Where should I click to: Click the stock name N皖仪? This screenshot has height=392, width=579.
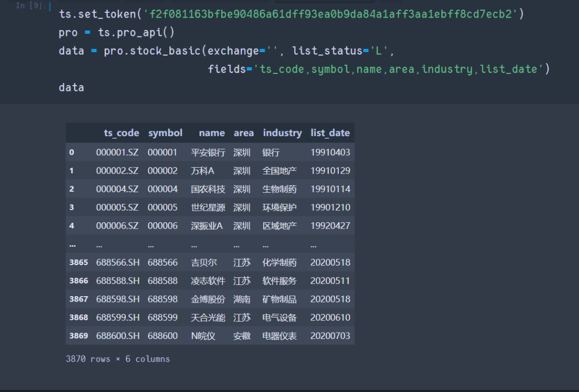(203, 336)
